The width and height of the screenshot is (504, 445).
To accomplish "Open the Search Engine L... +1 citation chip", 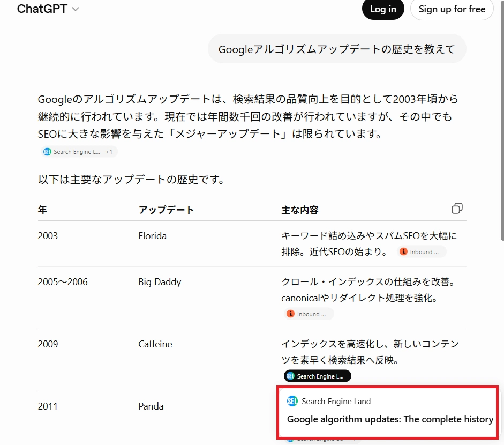I will coord(79,152).
